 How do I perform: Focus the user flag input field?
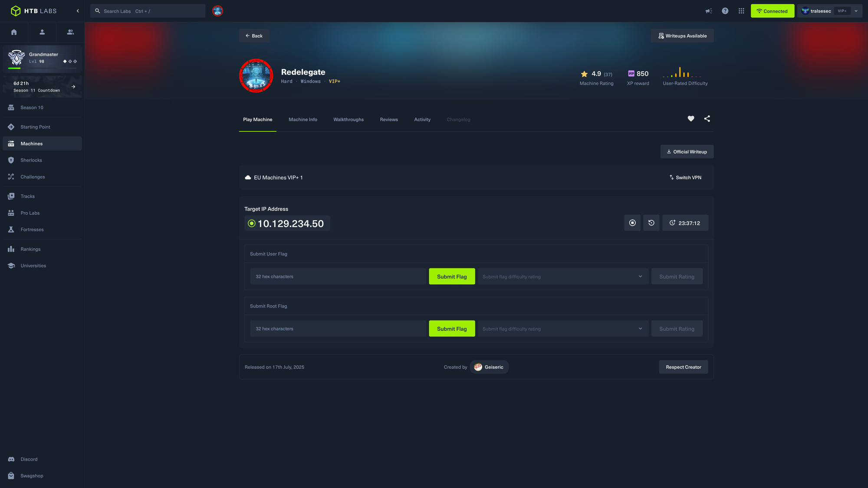coord(339,276)
